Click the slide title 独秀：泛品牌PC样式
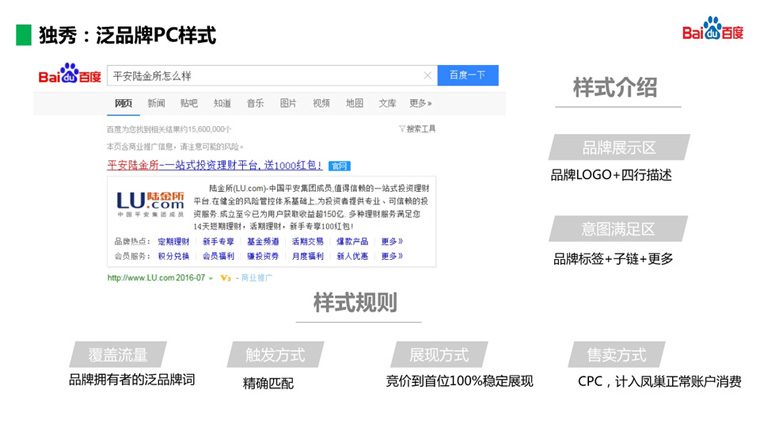This screenshot has height=428, width=760. coord(127,35)
